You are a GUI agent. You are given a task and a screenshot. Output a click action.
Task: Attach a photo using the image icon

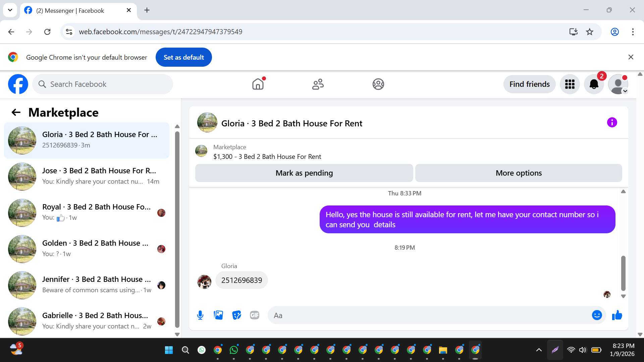point(218,315)
